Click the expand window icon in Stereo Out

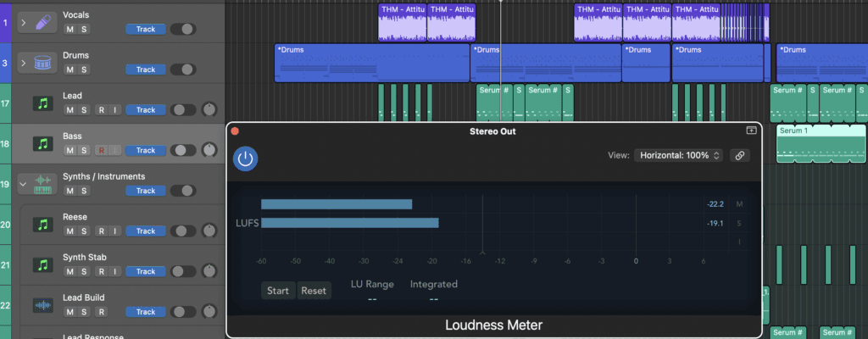pos(751,131)
